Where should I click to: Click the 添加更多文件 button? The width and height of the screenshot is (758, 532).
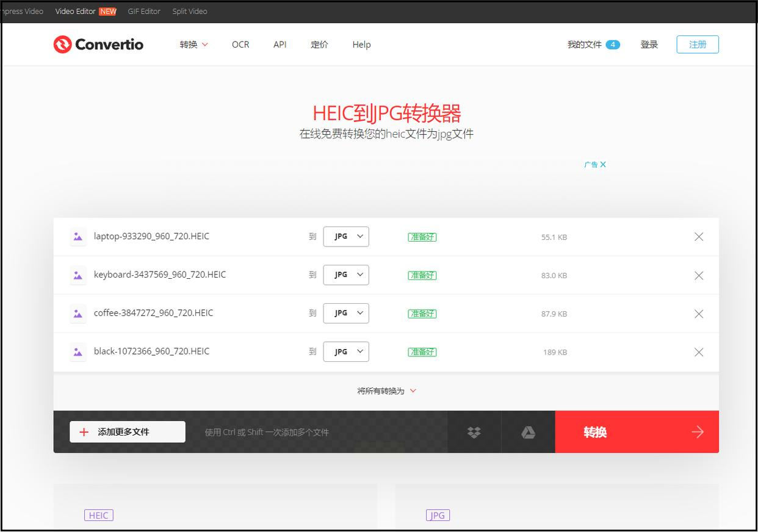128,432
